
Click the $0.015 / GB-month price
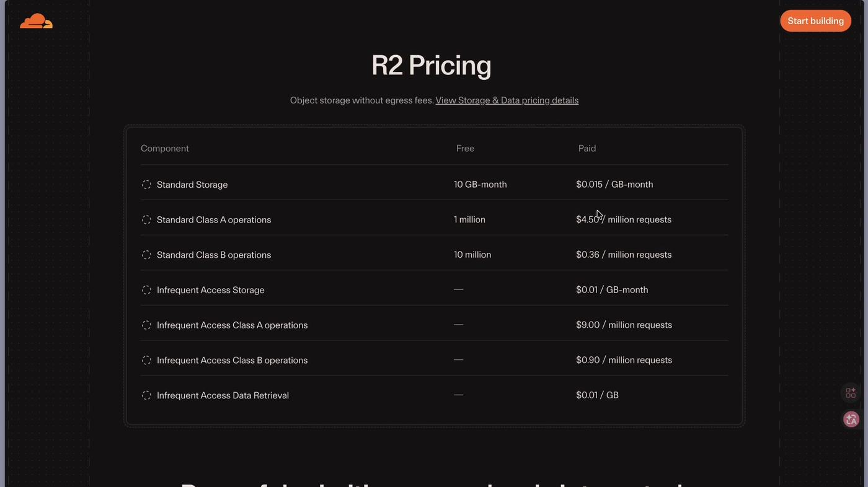click(x=614, y=185)
